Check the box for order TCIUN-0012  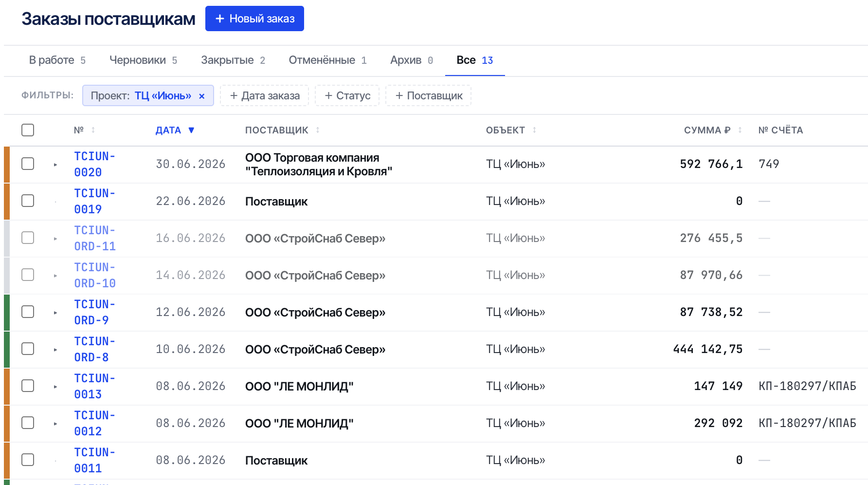click(x=28, y=423)
